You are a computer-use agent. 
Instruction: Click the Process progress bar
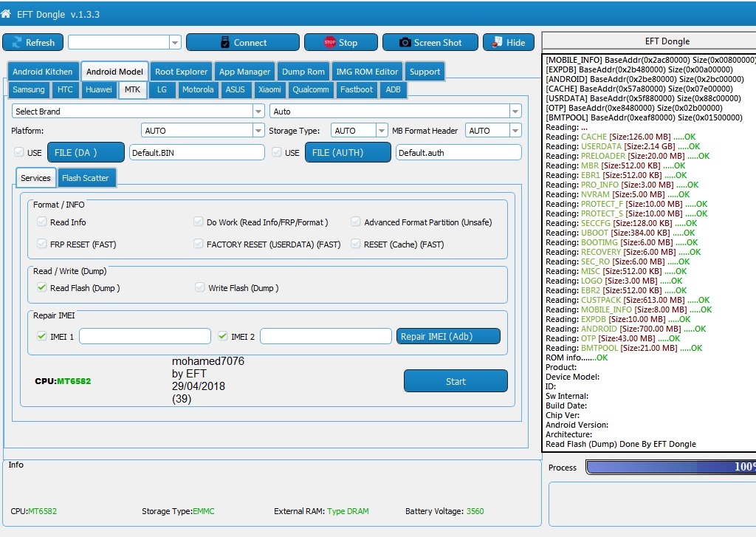(x=670, y=467)
